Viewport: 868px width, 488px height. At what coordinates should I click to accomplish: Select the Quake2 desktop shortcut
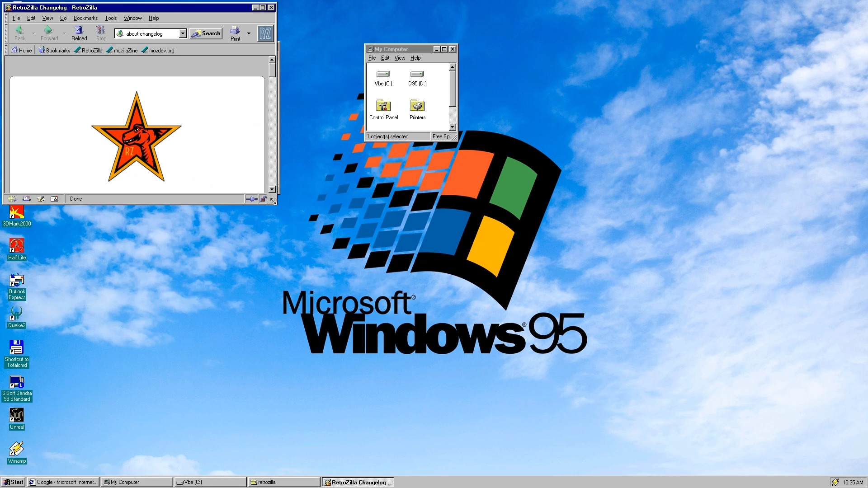pos(17,317)
